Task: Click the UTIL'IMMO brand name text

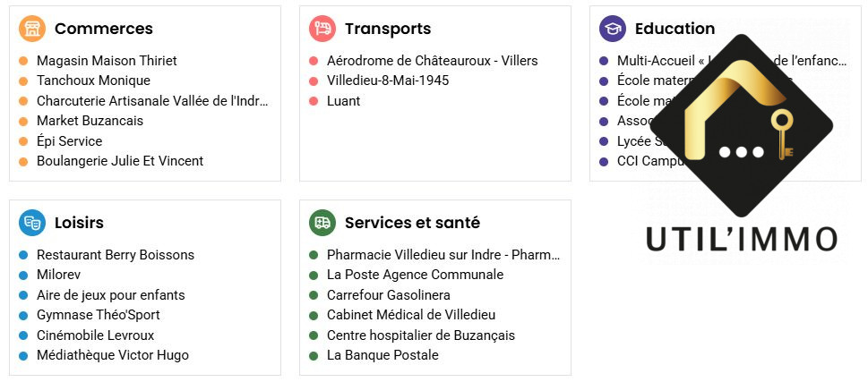Action: pyautogui.click(x=742, y=240)
